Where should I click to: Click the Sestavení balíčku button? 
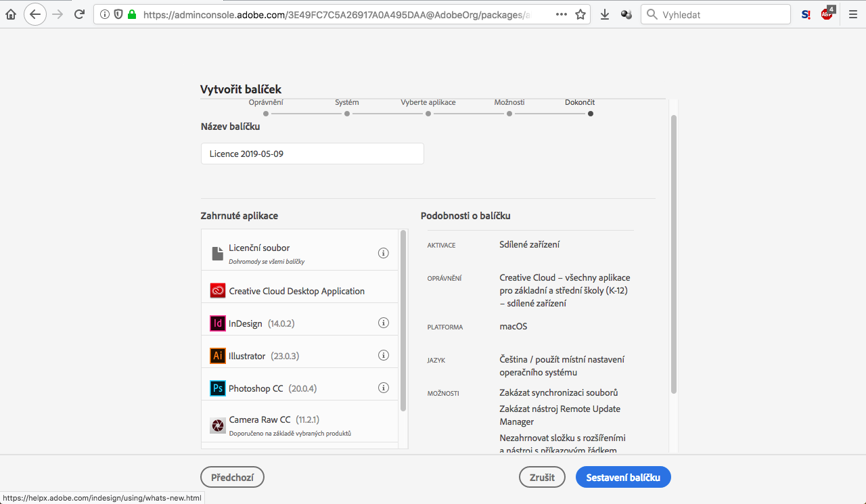click(623, 477)
